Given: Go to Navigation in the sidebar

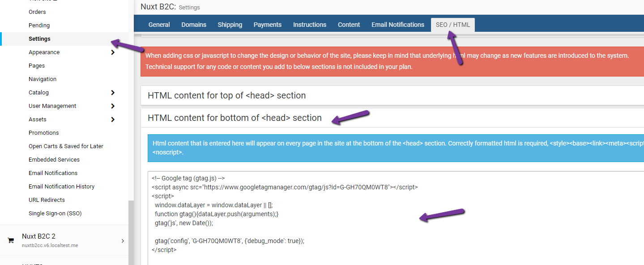Looking at the screenshot, I should [x=43, y=79].
